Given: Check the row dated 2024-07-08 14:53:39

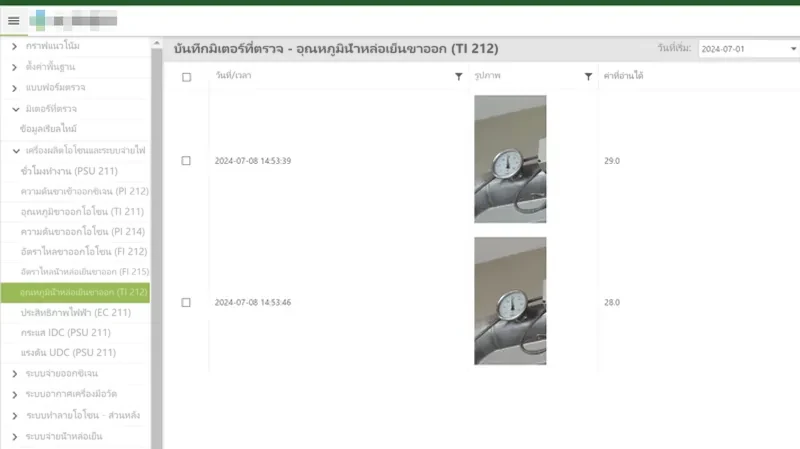Looking at the screenshot, I should 186,161.
